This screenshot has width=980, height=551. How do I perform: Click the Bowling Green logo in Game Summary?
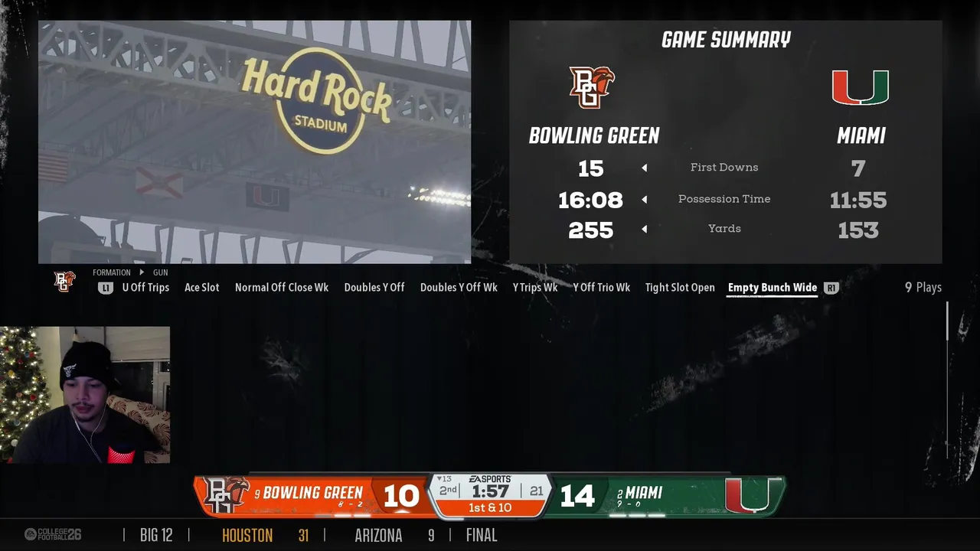pyautogui.click(x=592, y=87)
